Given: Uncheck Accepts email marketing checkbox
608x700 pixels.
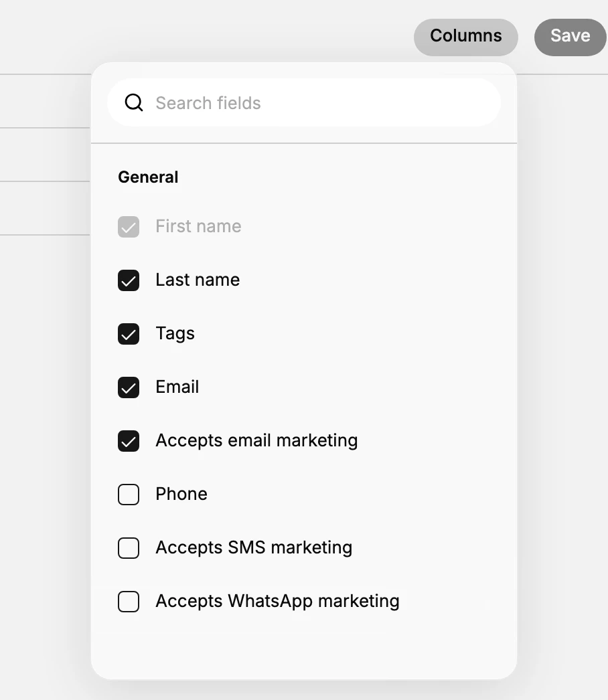Looking at the screenshot, I should click(129, 441).
